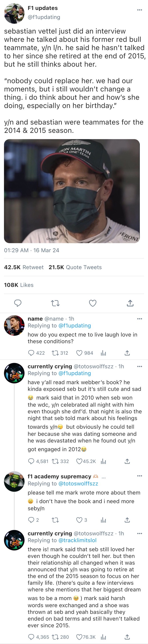
Task: Share the main F1 updates tweet
Action: point(130,303)
